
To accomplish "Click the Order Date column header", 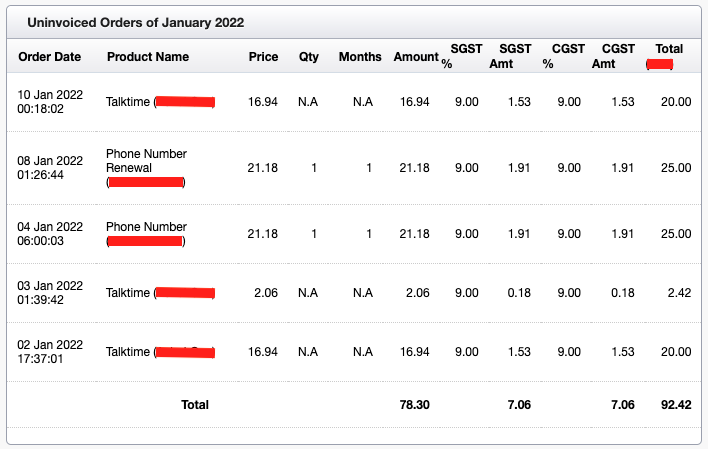I will (49, 57).
